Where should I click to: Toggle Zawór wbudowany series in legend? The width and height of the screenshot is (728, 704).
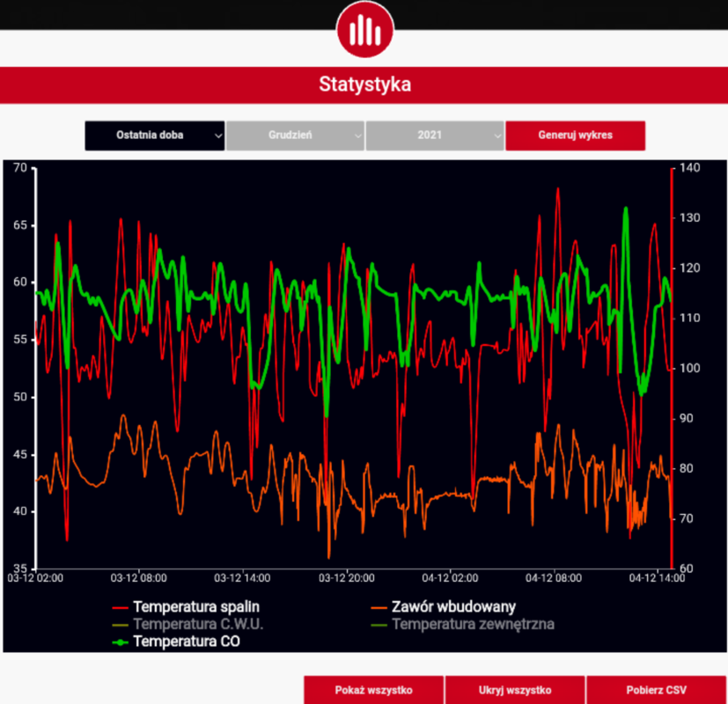(453, 607)
